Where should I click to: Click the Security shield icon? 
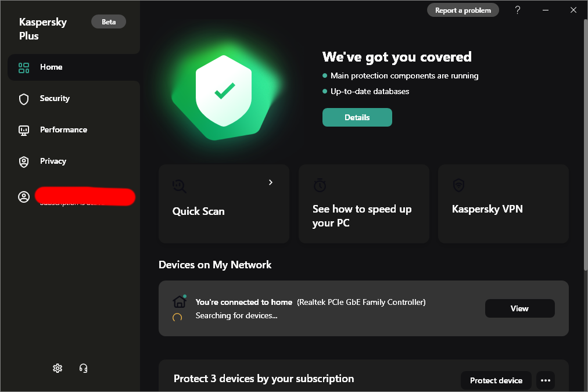point(24,99)
